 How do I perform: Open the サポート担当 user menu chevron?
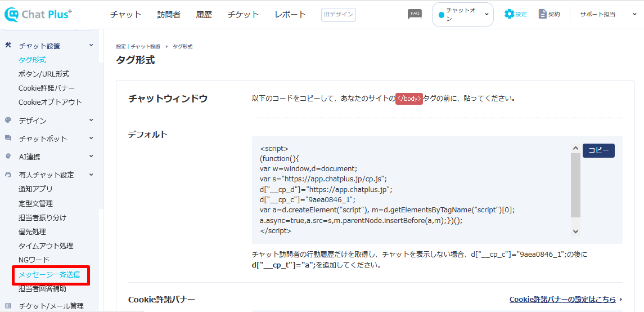634,15
